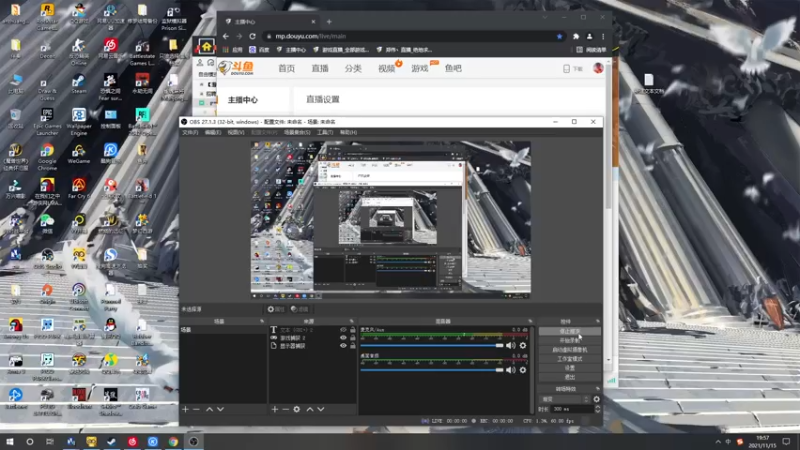This screenshot has width=800, height=450.
Task: Open the OBS 编辑(E) menu
Action: pos(213,132)
